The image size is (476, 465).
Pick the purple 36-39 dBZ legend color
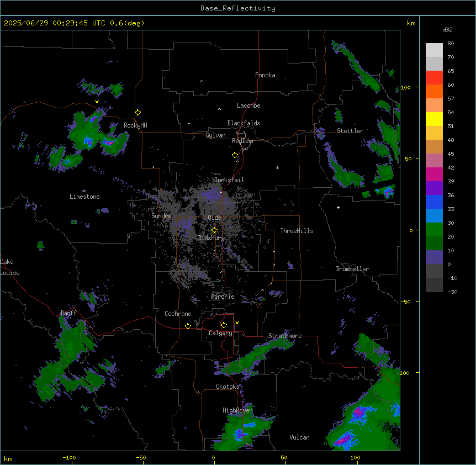pyautogui.click(x=434, y=188)
